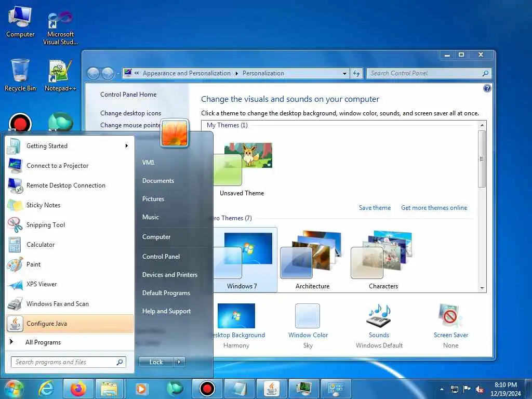Open Documents from Start menu
The image size is (532, 399).
click(158, 181)
